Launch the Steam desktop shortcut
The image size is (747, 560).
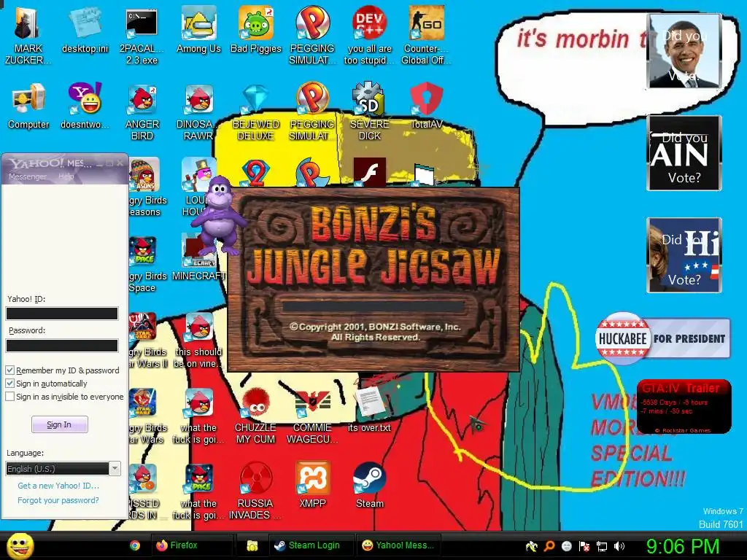click(369, 485)
